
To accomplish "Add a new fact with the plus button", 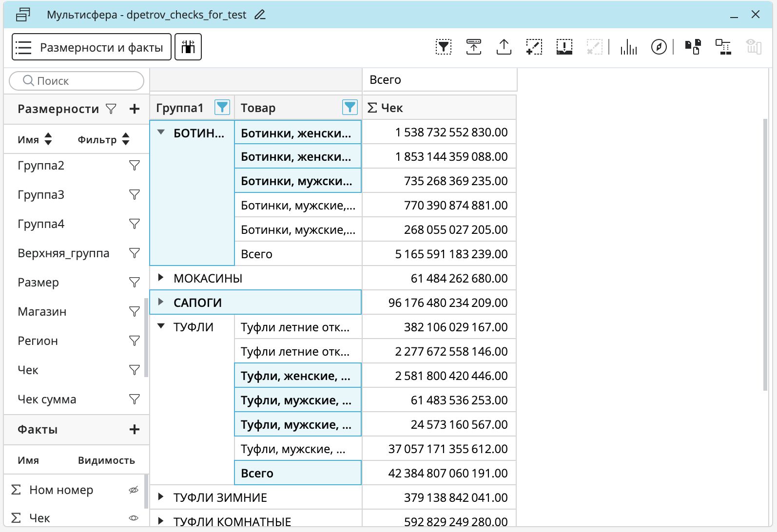I will tap(135, 429).
